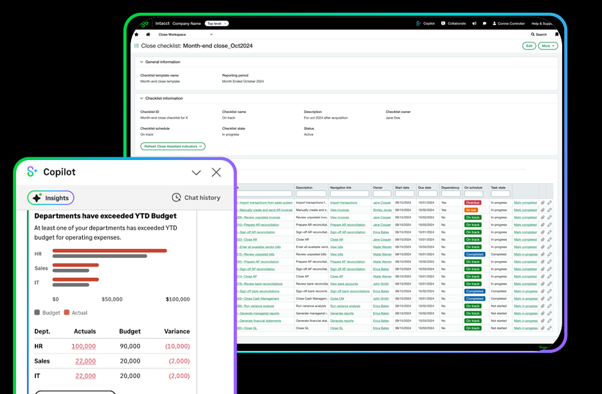Image resolution: width=602 pixels, height=394 pixels.
Task: Click paperclip icon in Run variance analysis row
Action: click(542, 306)
